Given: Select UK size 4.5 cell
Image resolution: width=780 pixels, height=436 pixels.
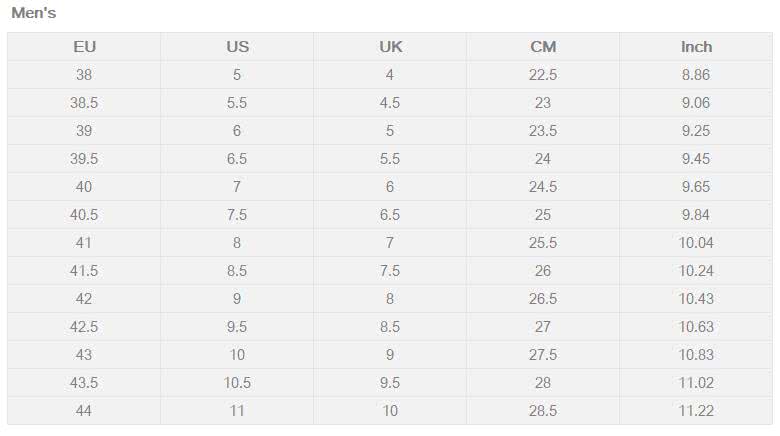Looking at the screenshot, I should point(390,103).
